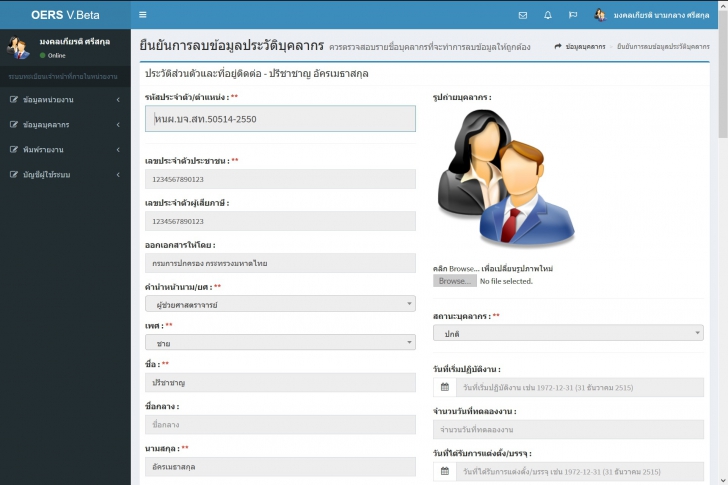The image size is (728, 485).
Task: Click the breadcrumb share arrow icon
Action: pos(558,46)
